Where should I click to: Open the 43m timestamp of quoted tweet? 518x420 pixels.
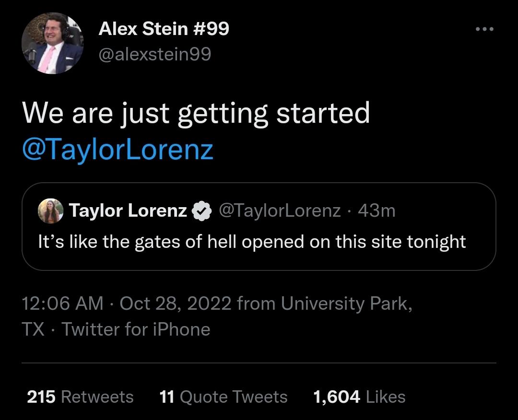click(377, 210)
